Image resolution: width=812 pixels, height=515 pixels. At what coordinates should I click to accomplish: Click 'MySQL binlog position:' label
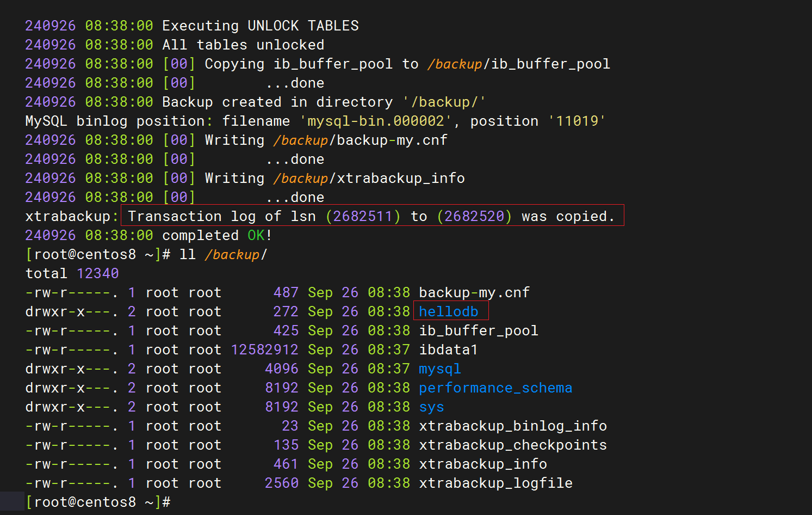click(119, 121)
